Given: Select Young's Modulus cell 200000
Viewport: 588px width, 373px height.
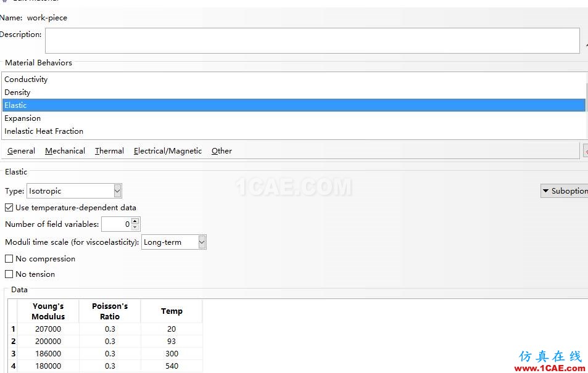Looking at the screenshot, I should 48,342.
